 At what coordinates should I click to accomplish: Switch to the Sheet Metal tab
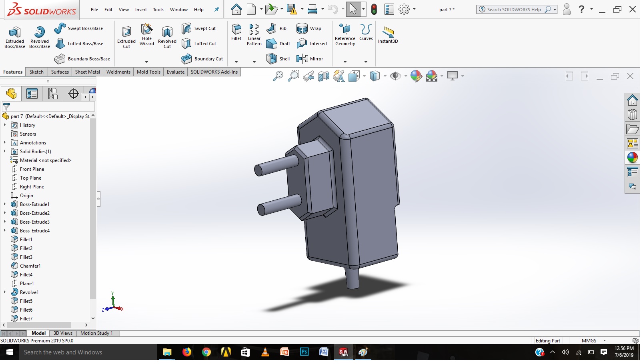pos(87,72)
